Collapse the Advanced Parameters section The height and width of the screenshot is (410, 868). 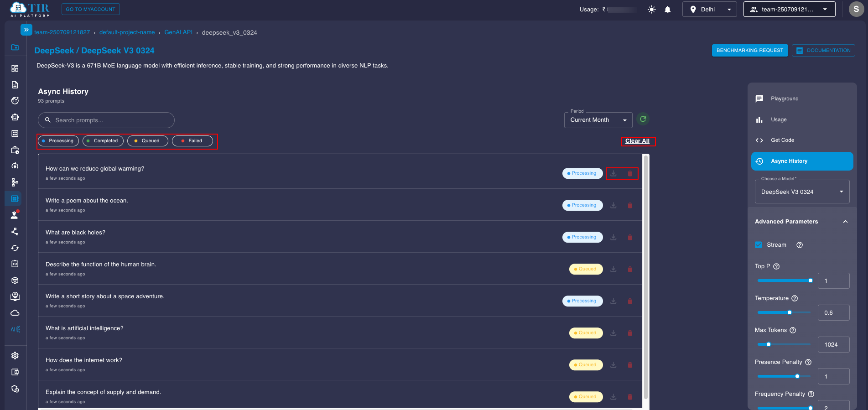point(845,222)
